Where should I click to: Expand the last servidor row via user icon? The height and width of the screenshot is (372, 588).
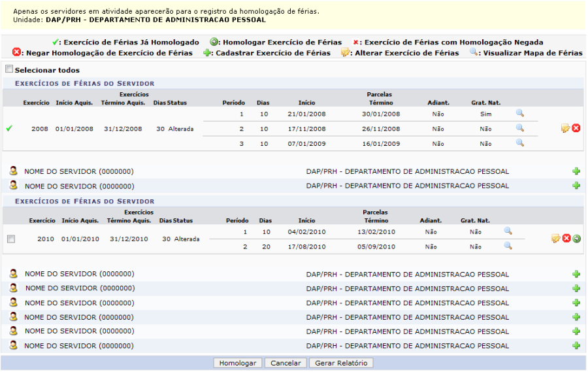pos(13,345)
